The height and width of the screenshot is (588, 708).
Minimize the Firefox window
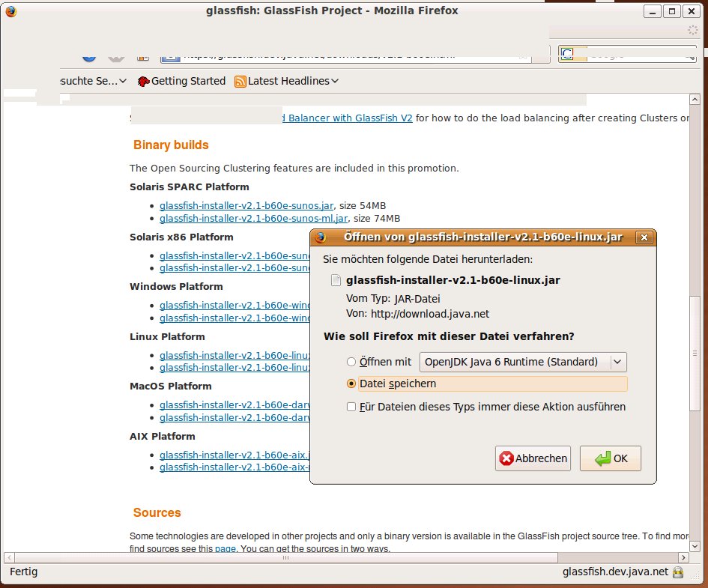(x=653, y=11)
